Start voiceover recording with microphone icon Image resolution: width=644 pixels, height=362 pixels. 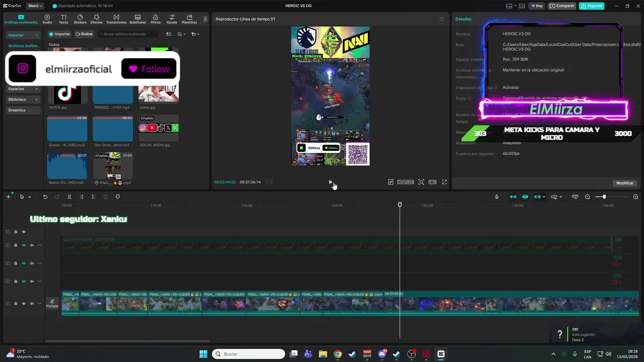[497, 197]
